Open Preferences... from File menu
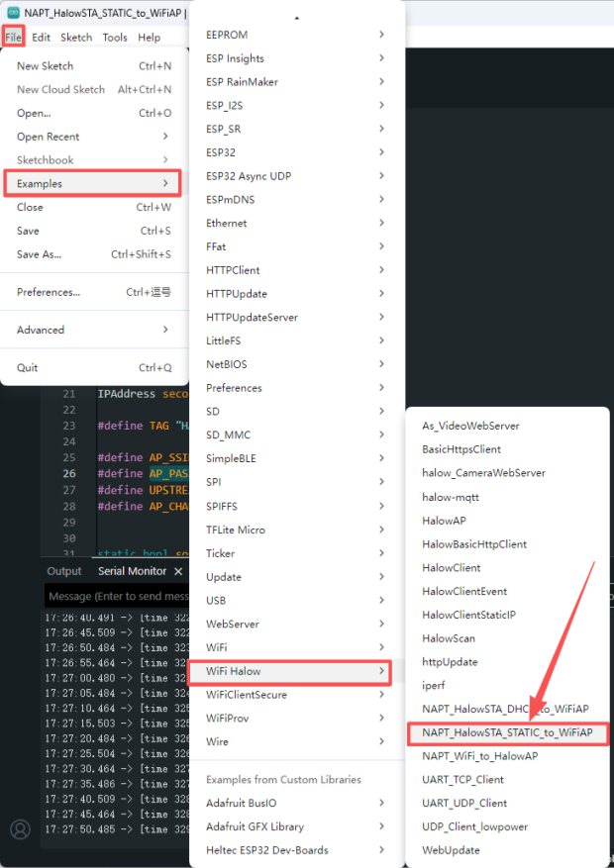 click(x=94, y=292)
